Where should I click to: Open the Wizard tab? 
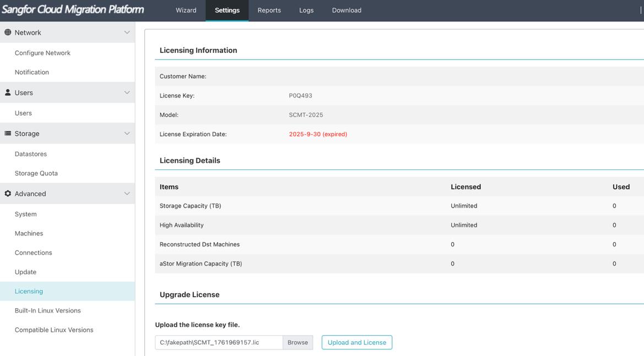(186, 10)
